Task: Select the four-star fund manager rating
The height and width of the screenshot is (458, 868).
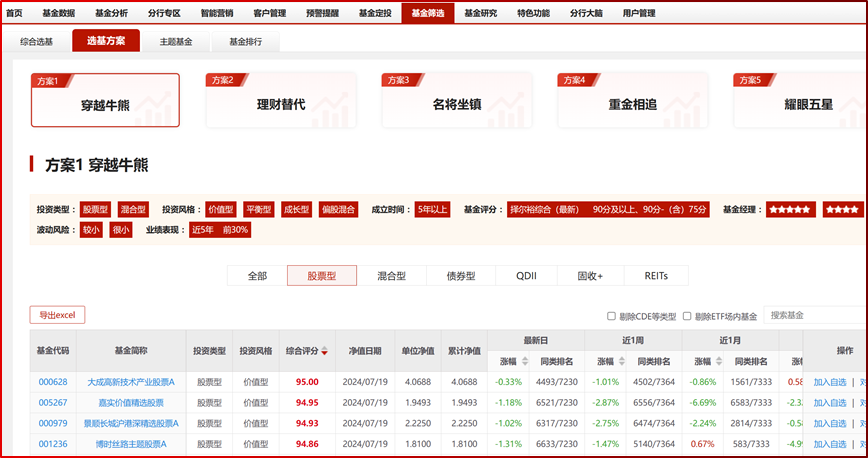Action: (x=843, y=209)
